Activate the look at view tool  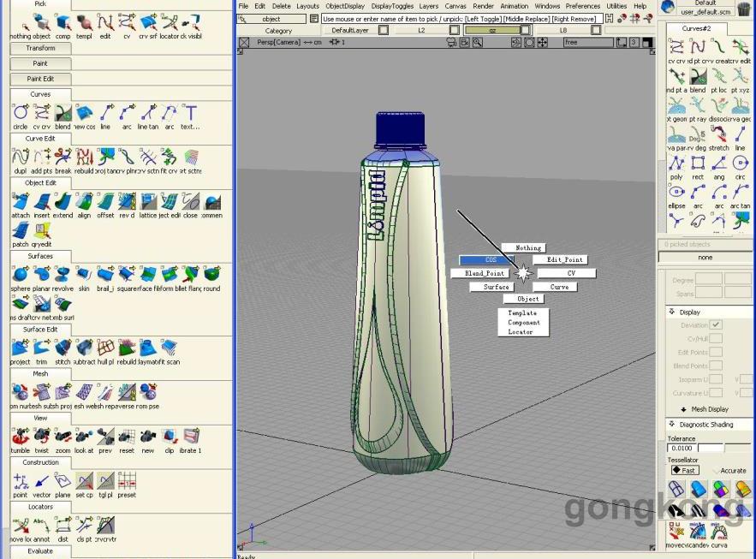point(84,437)
